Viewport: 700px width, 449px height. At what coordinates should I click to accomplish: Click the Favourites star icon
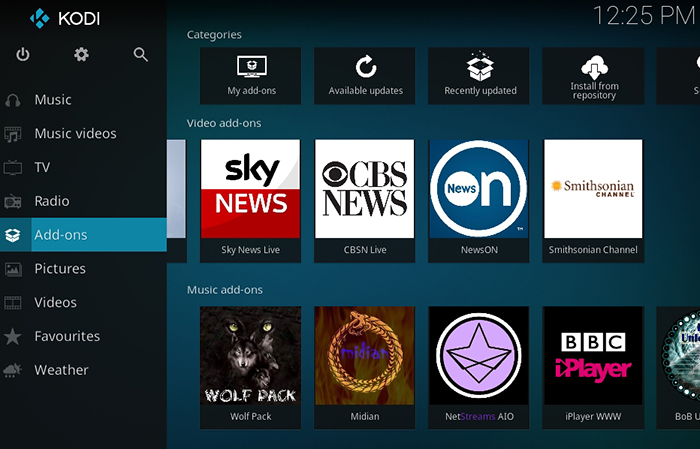point(13,337)
